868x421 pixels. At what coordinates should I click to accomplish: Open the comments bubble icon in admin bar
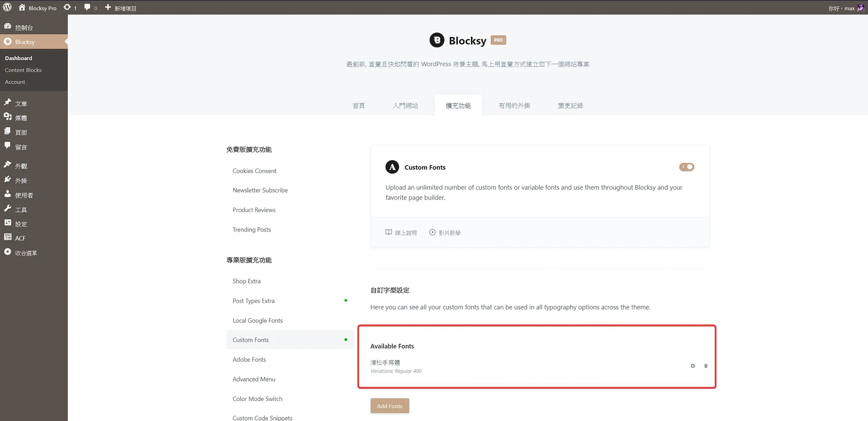pyautogui.click(x=87, y=8)
